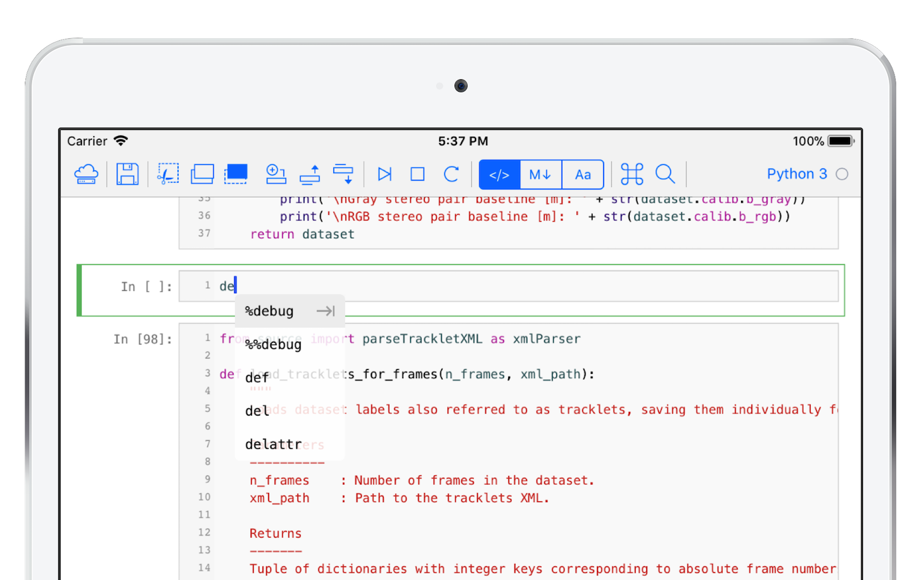Open the cloud storage icon
The height and width of the screenshot is (580, 924).
(86, 174)
